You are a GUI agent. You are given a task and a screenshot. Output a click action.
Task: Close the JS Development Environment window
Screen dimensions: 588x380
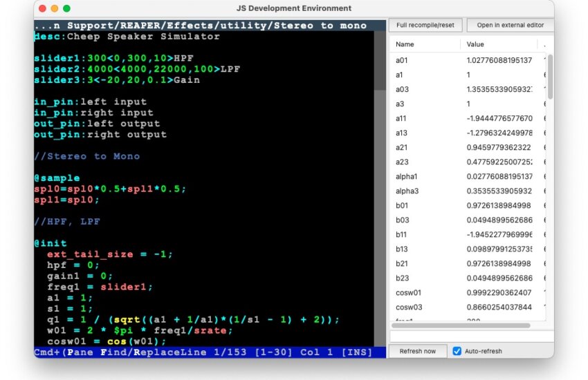42,8
